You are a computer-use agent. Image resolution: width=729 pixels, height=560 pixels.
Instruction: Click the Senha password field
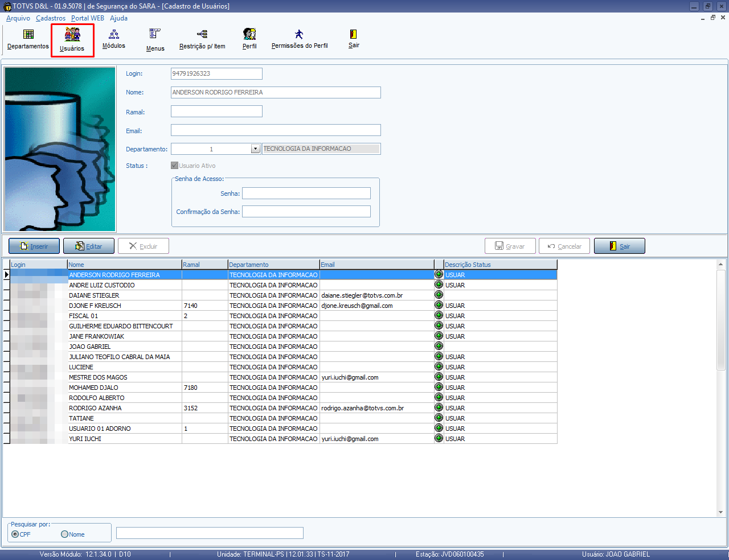point(306,193)
